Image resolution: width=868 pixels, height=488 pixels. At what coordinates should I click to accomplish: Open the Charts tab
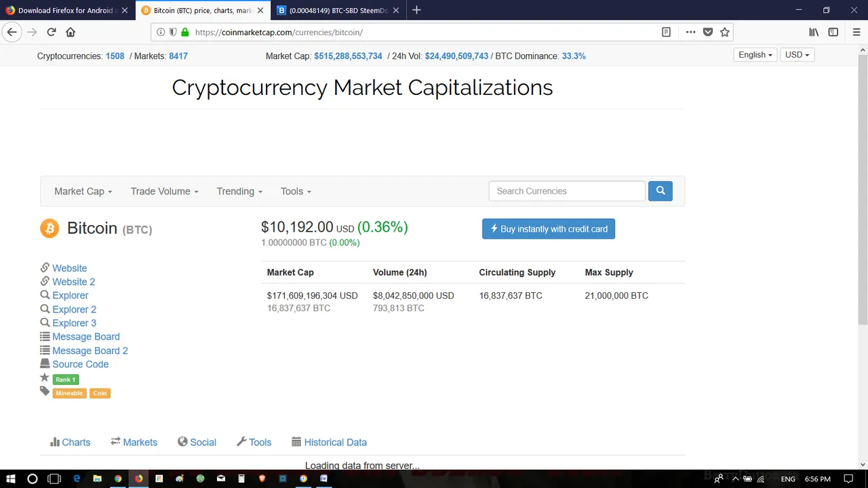pyautogui.click(x=70, y=442)
